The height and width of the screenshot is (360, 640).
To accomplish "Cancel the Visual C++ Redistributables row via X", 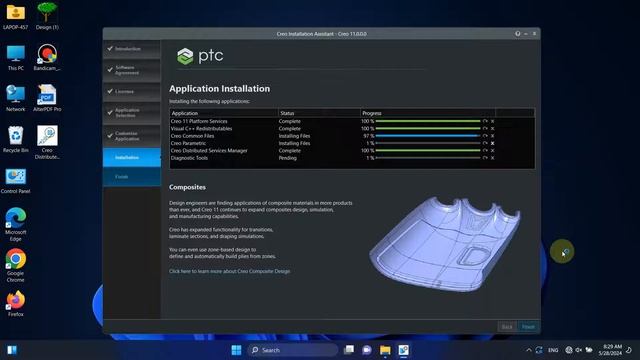I will click(x=492, y=129).
